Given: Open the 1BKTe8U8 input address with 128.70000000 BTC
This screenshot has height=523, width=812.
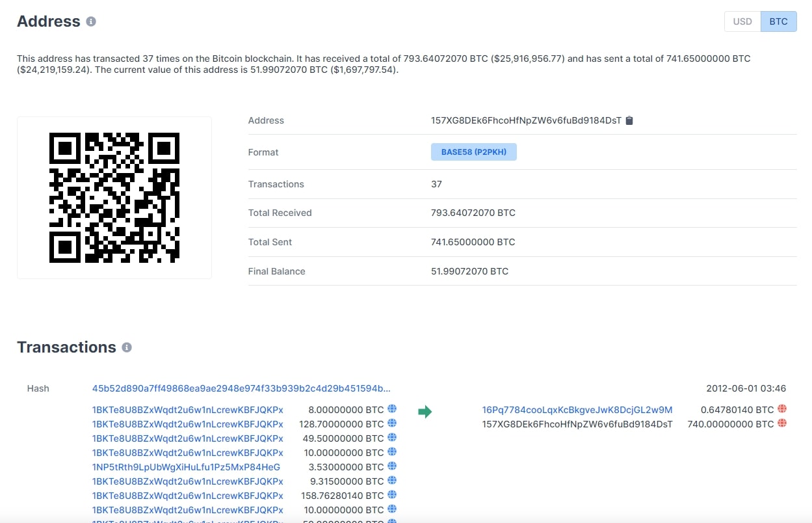Looking at the screenshot, I should 188,424.
